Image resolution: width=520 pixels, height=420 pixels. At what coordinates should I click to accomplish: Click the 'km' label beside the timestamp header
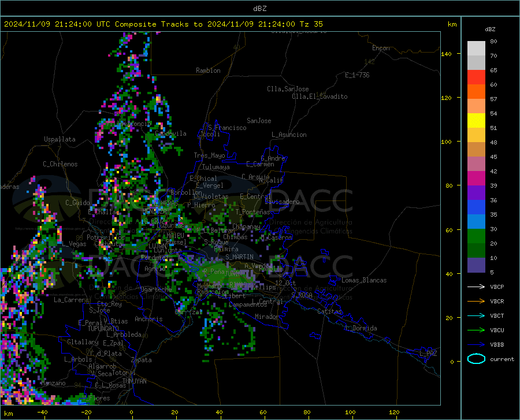(452, 24)
